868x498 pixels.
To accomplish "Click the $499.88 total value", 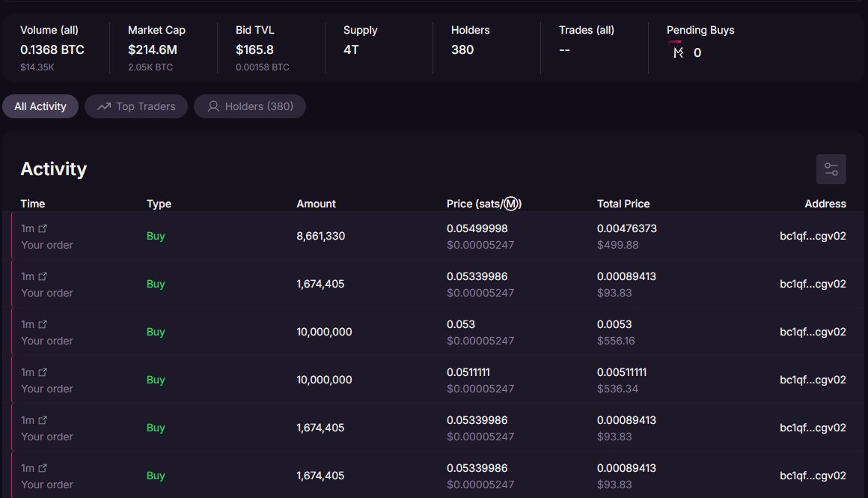I will point(618,245).
